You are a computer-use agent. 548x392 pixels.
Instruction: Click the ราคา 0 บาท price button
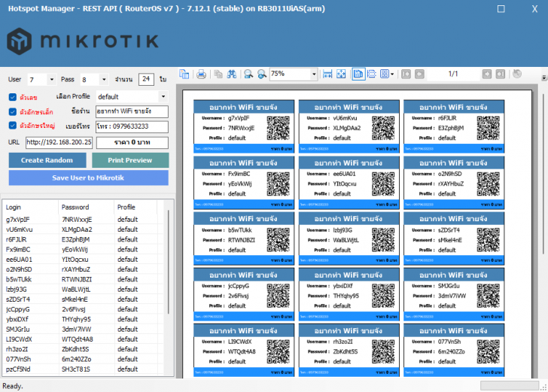click(132, 142)
